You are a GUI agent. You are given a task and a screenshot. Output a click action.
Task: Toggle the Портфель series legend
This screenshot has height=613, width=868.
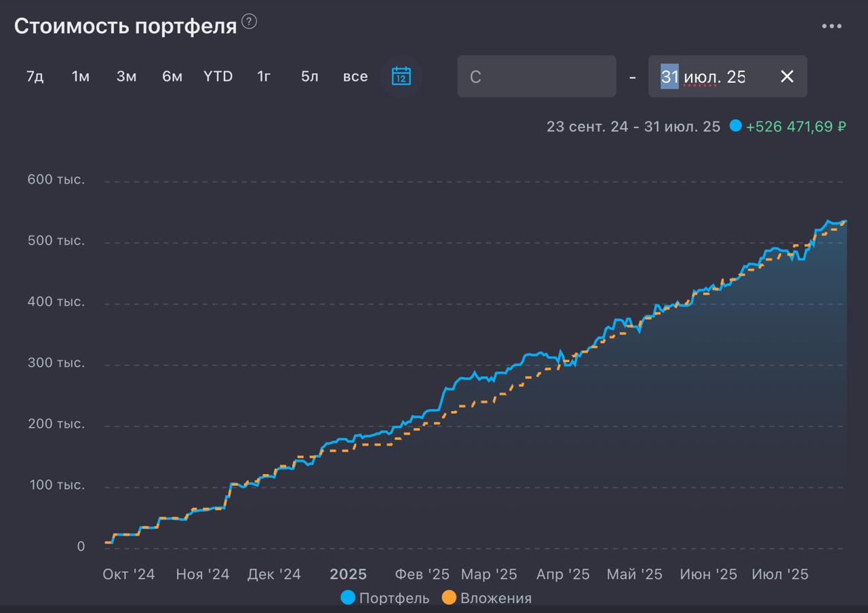[385, 597]
